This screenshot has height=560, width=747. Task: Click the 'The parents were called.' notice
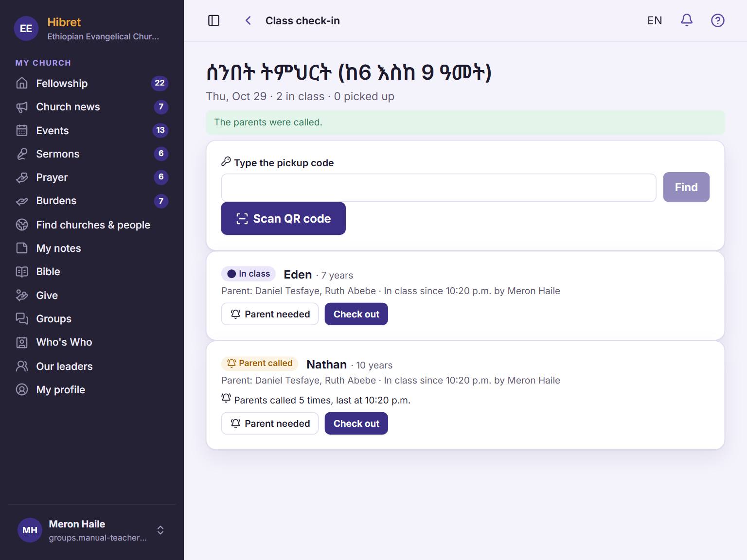pyautogui.click(x=465, y=122)
